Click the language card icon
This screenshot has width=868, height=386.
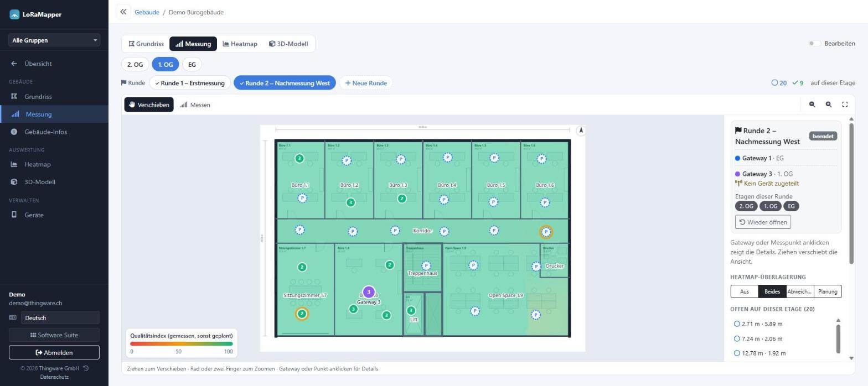(13, 317)
